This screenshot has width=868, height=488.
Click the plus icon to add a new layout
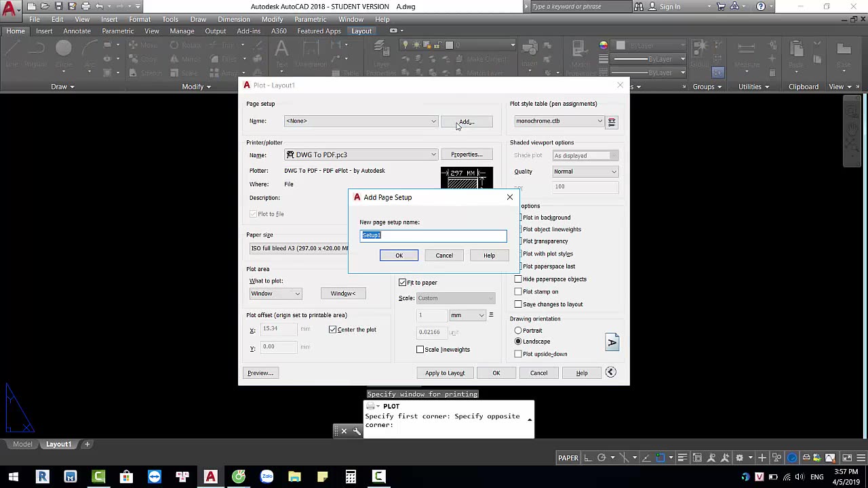[87, 444]
